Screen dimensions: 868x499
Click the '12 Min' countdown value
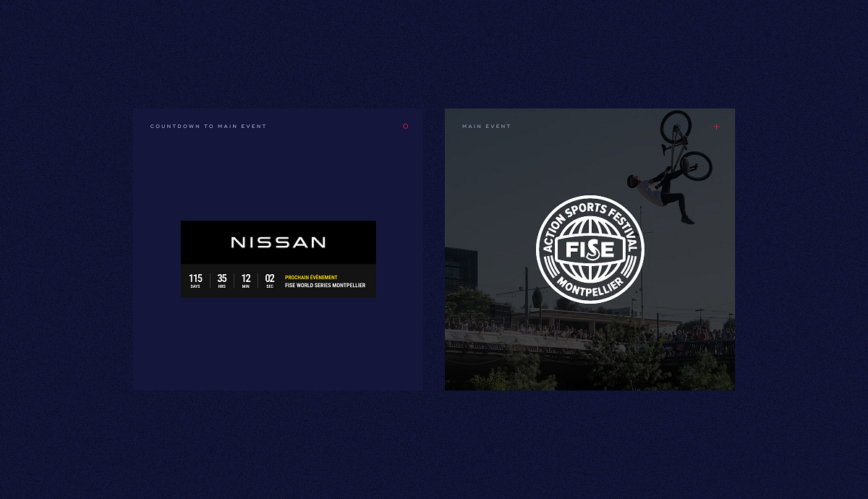click(246, 281)
